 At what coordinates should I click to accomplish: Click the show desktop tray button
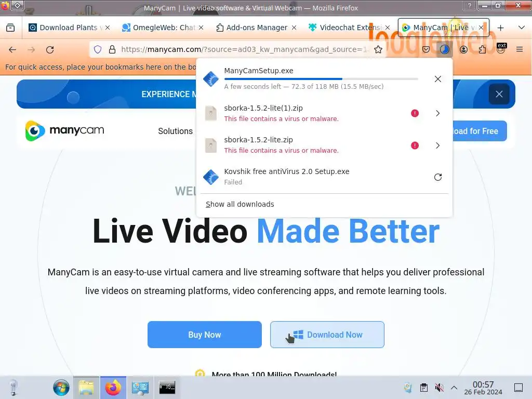518,388
